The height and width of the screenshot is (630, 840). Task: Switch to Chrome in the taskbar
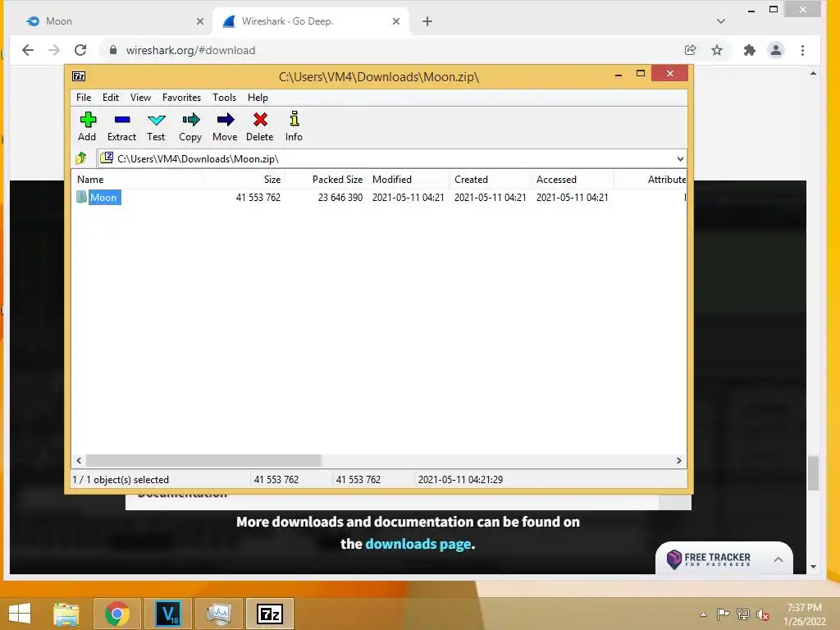pos(117,614)
